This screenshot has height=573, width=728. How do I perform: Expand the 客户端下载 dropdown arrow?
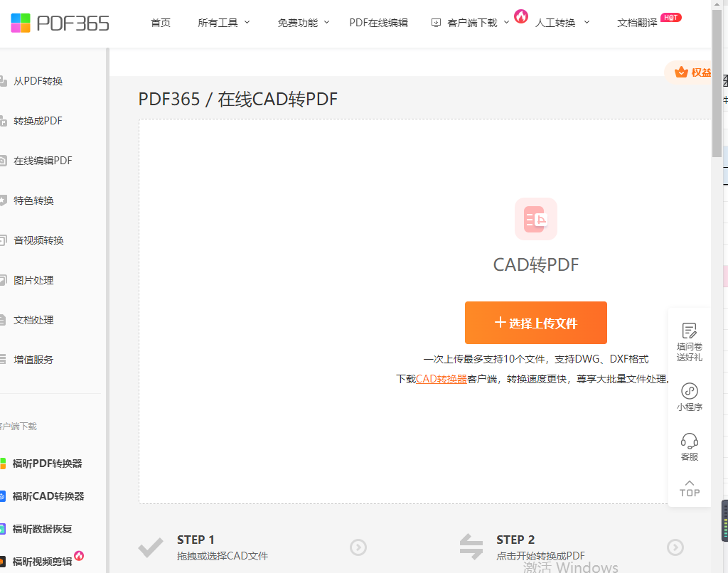point(506,22)
